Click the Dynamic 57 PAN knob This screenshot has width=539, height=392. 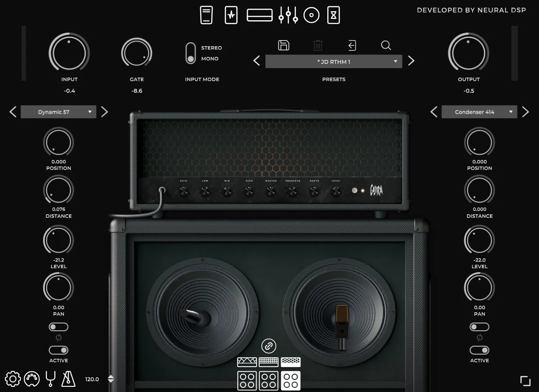coord(59,288)
